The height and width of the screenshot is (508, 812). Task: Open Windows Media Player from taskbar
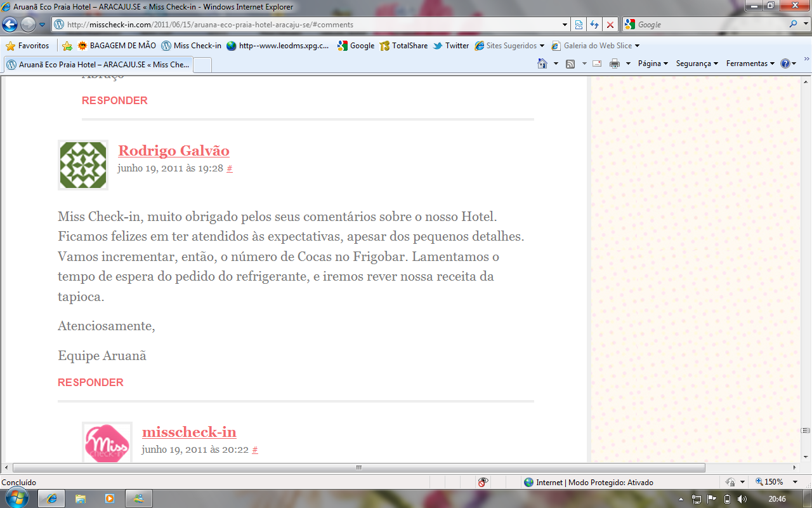click(110, 498)
